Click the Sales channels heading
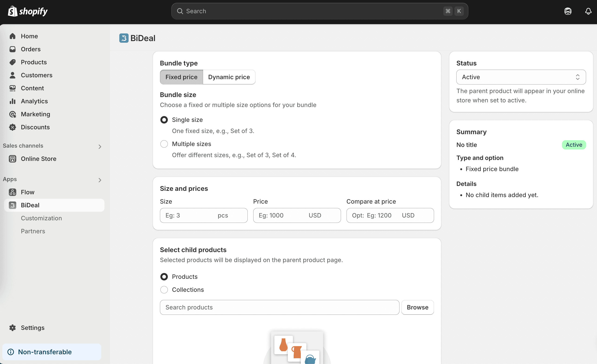 [23, 146]
